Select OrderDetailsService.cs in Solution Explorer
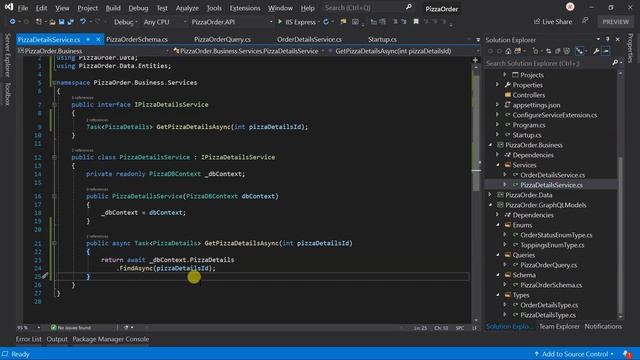 point(552,175)
